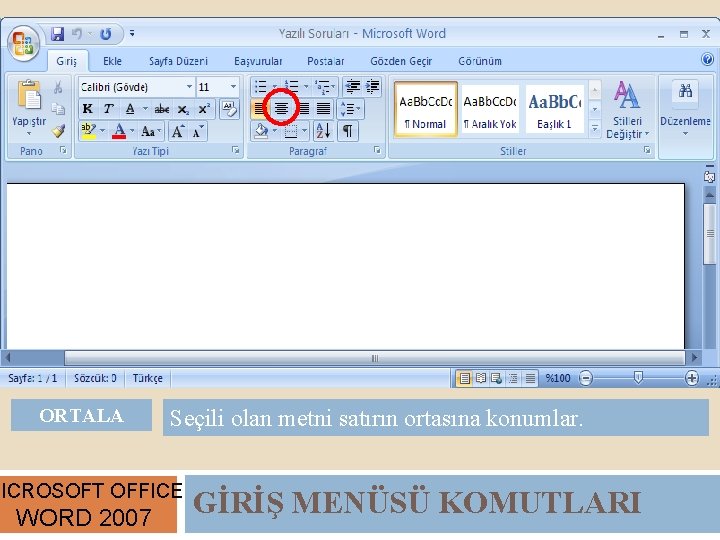This screenshot has width=720, height=540.
Task: Apply numbered list formatting
Action: [291, 86]
